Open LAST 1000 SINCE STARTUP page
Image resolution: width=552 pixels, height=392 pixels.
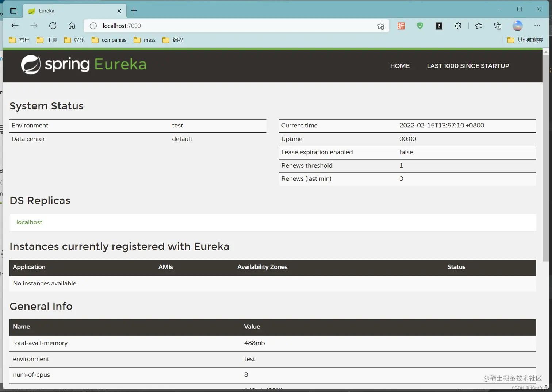pyautogui.click(x=468, y=66)
